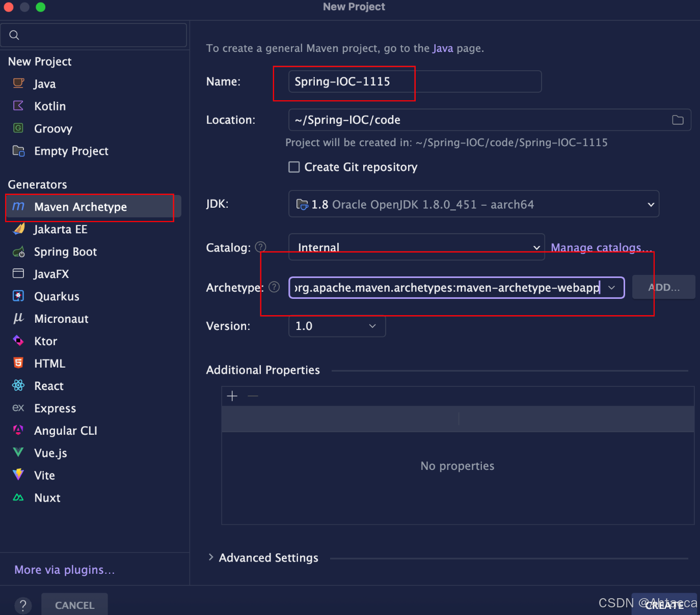Image resolution: width=700 pixels, height=615 pixels.
Task: Click the Spring Boot leaf icon
Action: tap(18, 251)
